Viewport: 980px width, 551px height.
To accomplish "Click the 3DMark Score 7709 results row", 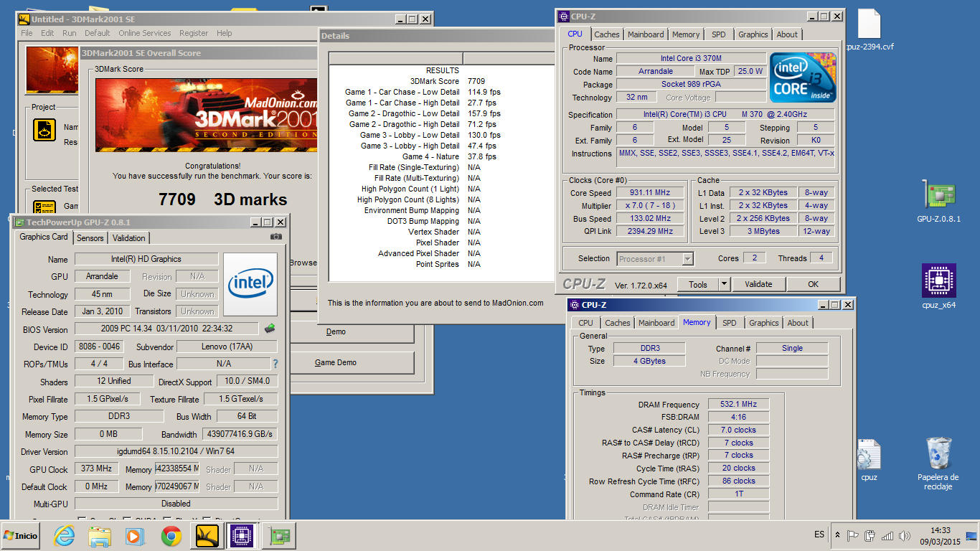I will point(442,81).
